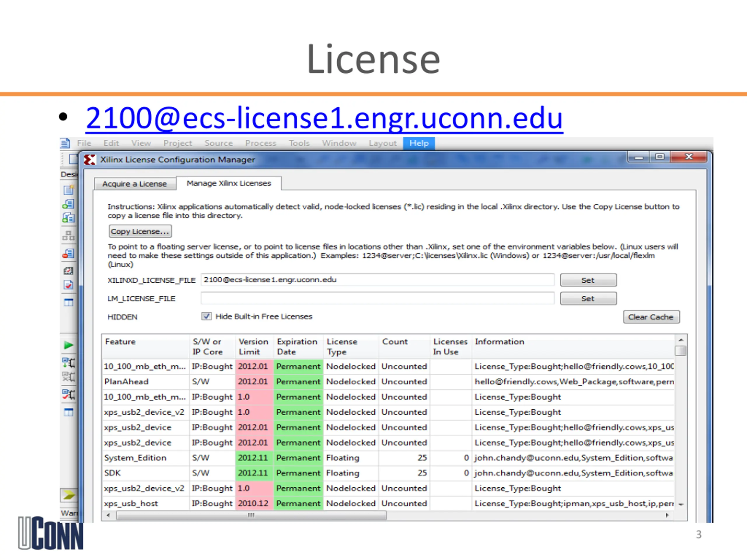The image size is (747, 560).
Task: Click the Expiration Date column header
Action: click(298, 346)
